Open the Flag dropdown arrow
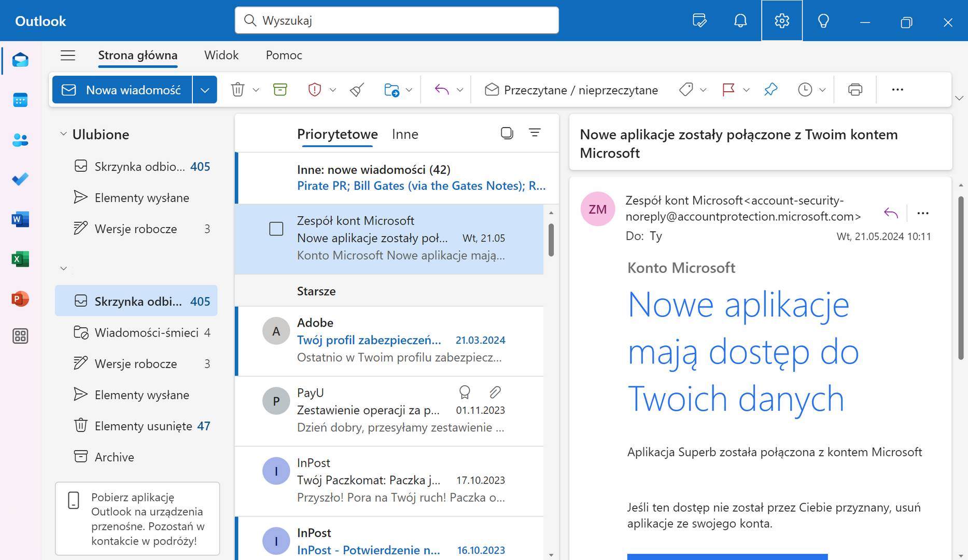This screenshot has height=560, width=968. [746, 90]
